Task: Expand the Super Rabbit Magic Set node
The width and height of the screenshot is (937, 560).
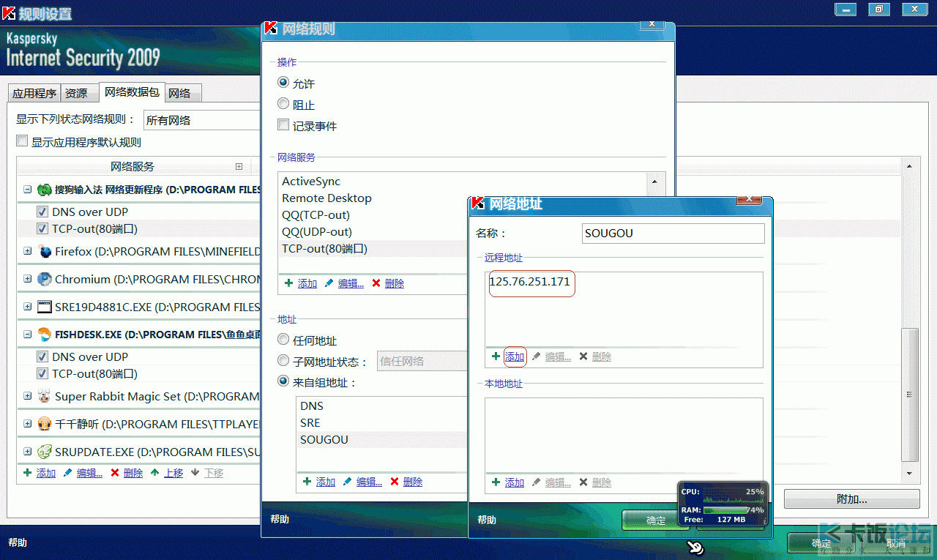Action: (28, 396)
